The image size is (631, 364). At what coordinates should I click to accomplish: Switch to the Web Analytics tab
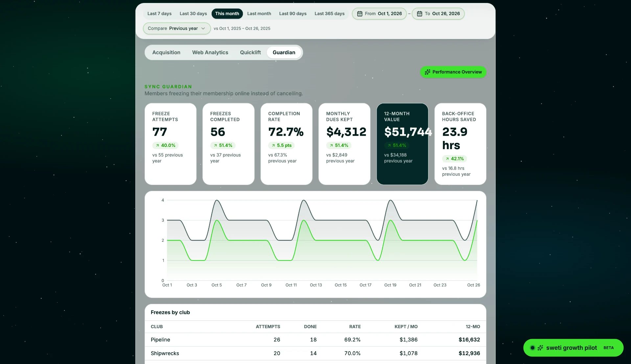pyautogui.click(x=210, y=53)
